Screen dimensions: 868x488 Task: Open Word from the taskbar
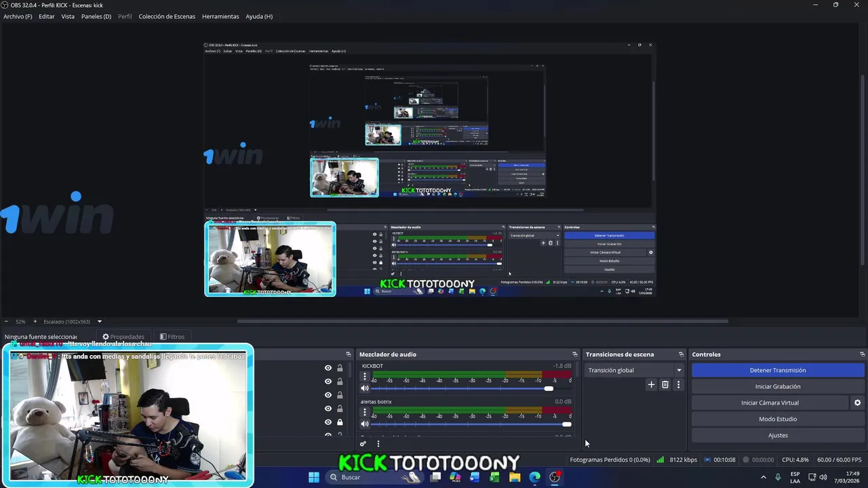point(475,477)
